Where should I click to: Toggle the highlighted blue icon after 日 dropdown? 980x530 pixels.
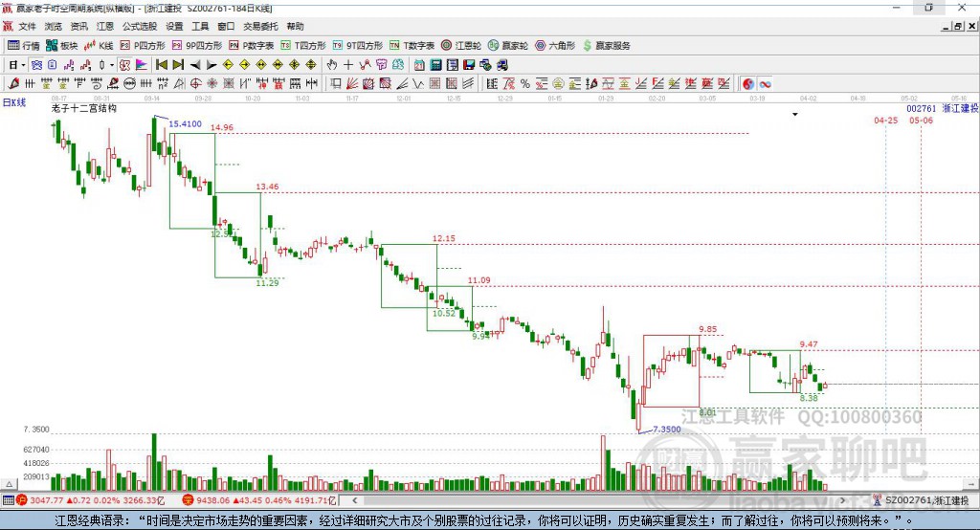(36, 65)
